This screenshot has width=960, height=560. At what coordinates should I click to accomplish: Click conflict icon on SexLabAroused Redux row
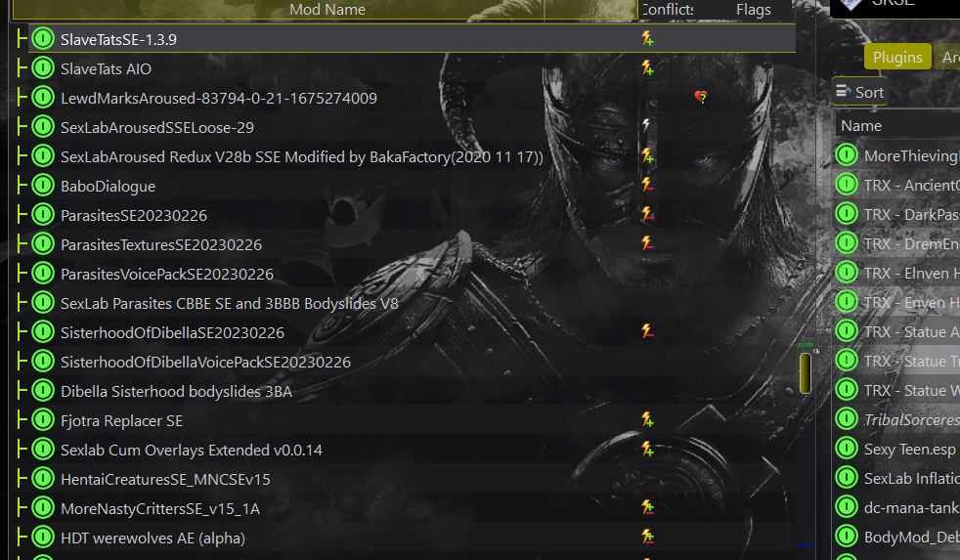[x=647, y=156]
